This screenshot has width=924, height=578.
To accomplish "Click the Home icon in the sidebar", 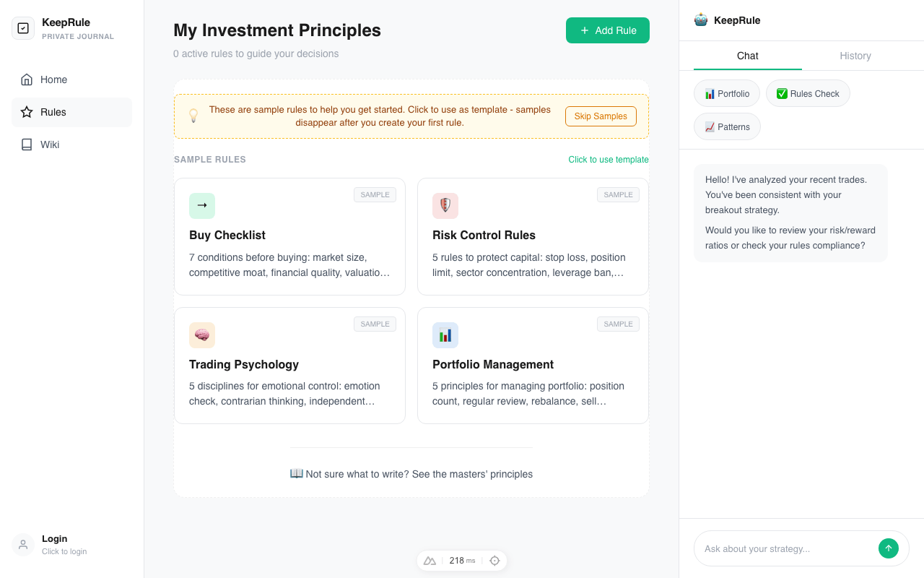I will coord(28,79).
